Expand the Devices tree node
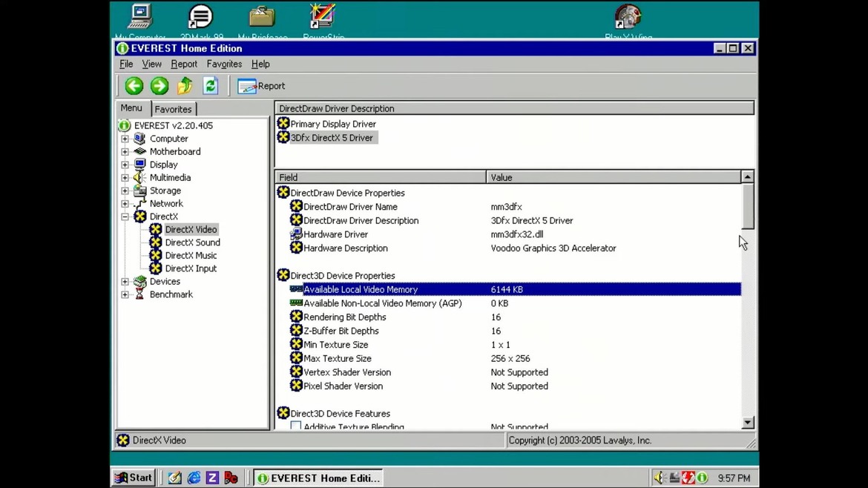The image size is (868, 488). (125, 282)
